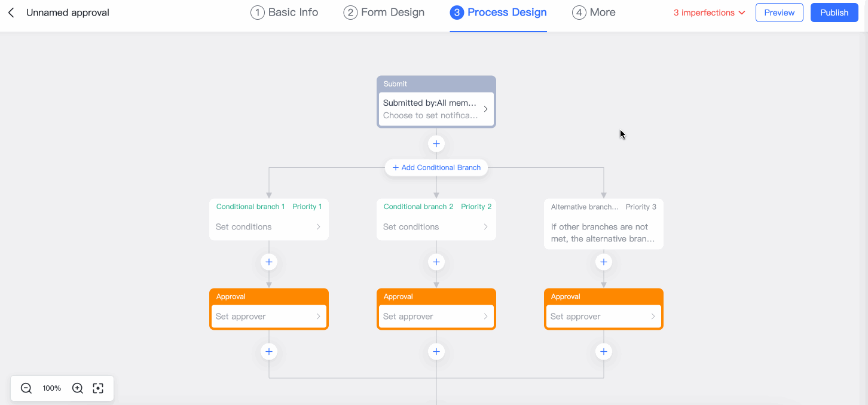Click Add Conditional Branch
868x405 pixels.
click(436, 167)
